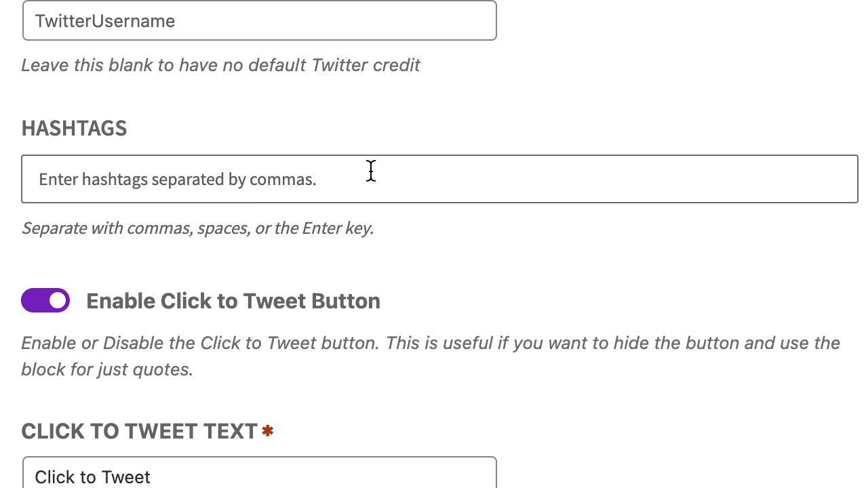Image resolution: width=868 pixels, height=488 pixels.
Task: Click the white knob of the purple toggle
Action: (x=58, y=300)
